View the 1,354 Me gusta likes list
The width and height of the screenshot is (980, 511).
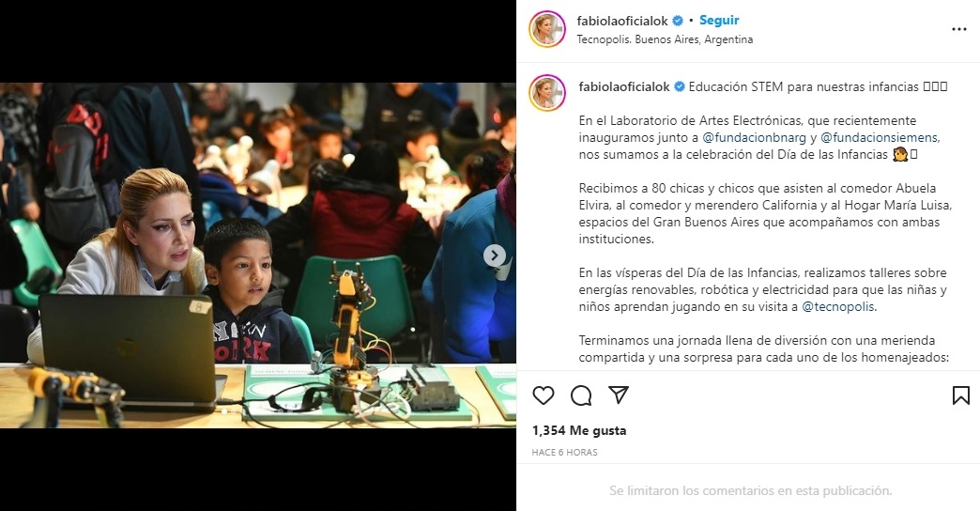click(579, 430)
